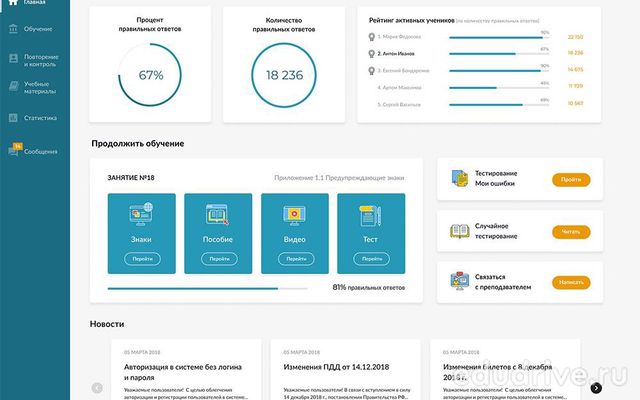Open Учебные материалы in sidebar
The height and width of the screenshot is (400, 640).
[41, 89]
